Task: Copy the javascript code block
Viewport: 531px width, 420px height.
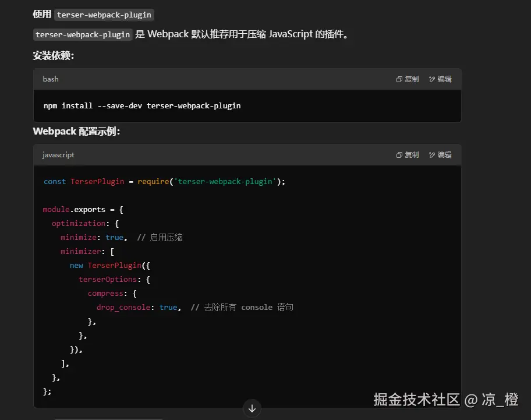Action: point(408,155)
